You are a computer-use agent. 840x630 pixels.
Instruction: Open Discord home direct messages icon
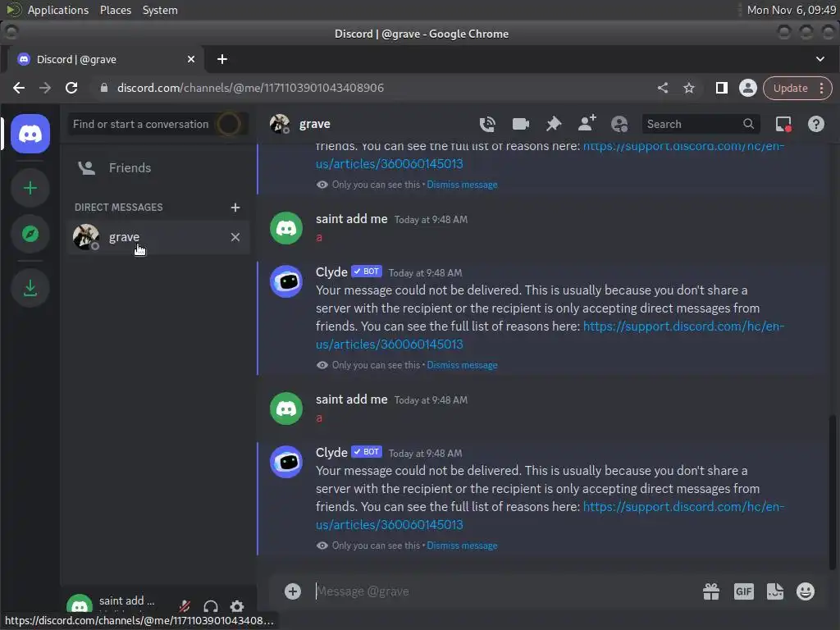tap(30, 134)
